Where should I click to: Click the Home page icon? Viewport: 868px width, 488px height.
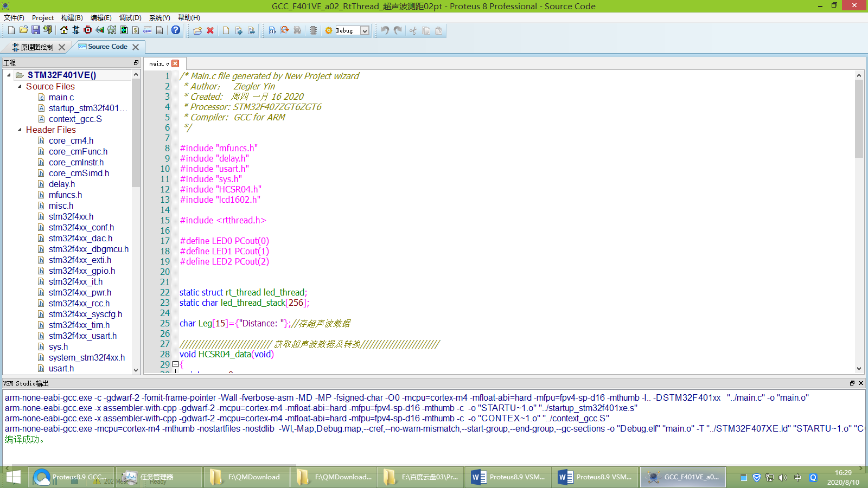tap(64, 30)
